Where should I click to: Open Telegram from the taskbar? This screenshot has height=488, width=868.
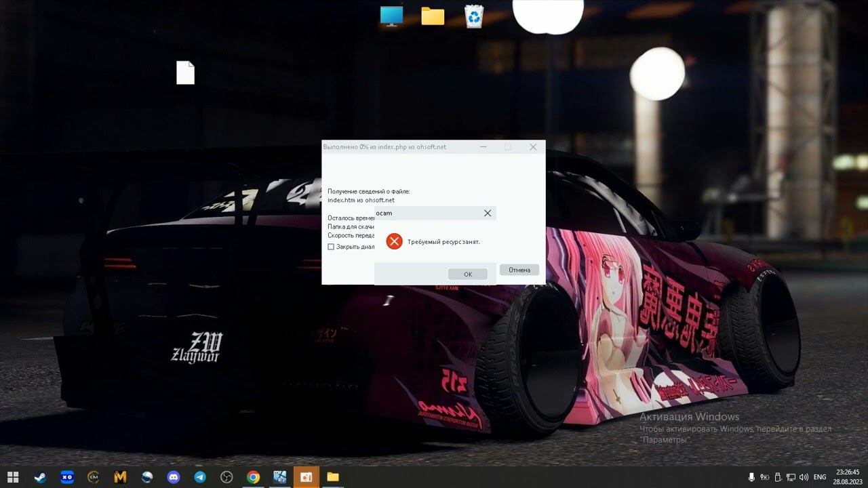200,477
